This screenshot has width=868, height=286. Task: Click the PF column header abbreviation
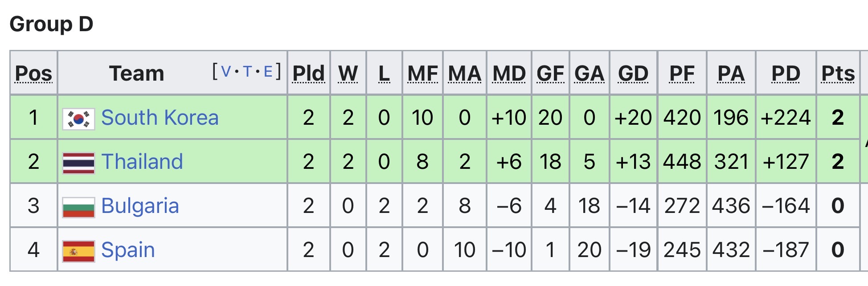click(x=682, y=74)
